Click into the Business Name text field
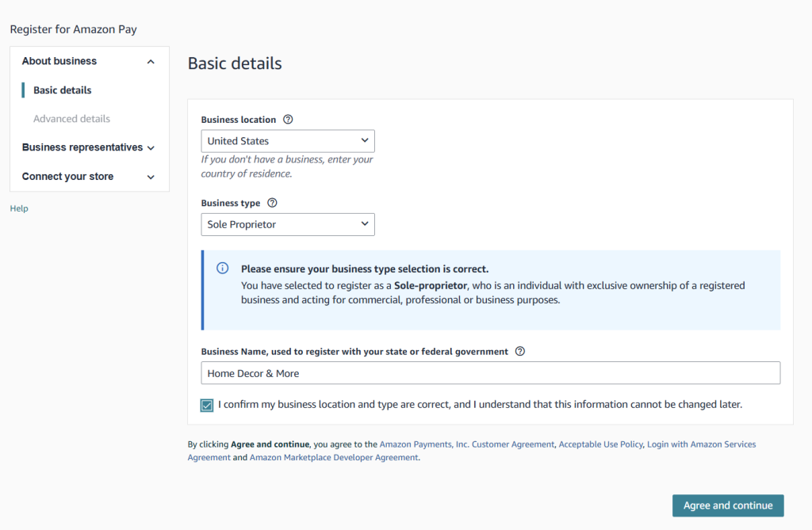Image resolution: width=812 pixels, height=530 pixels. click(x=490, y=373)
